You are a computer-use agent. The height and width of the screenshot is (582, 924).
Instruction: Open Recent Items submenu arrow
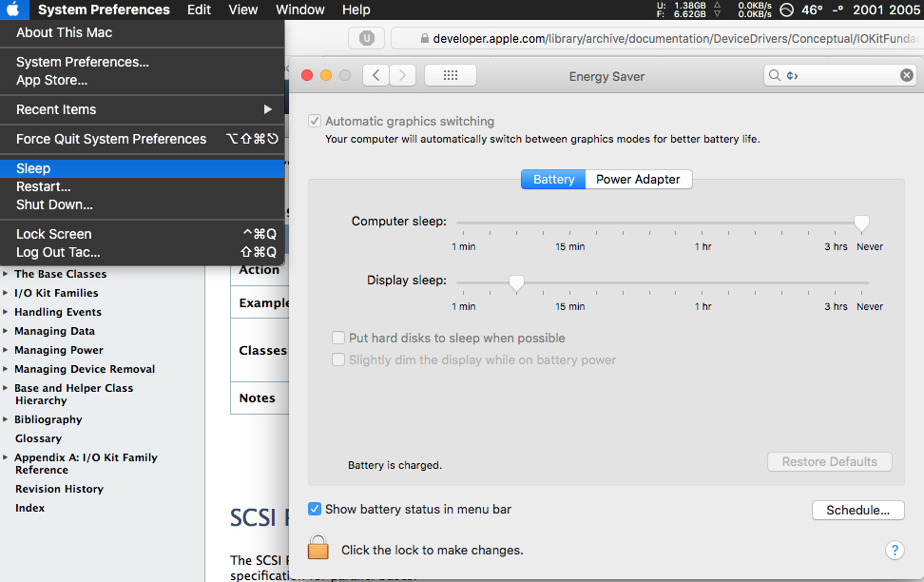coord(267,109)
